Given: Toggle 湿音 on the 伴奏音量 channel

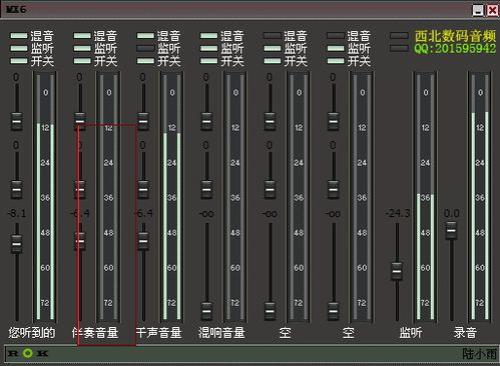Looking at the screenshot, I should [82, 36].
